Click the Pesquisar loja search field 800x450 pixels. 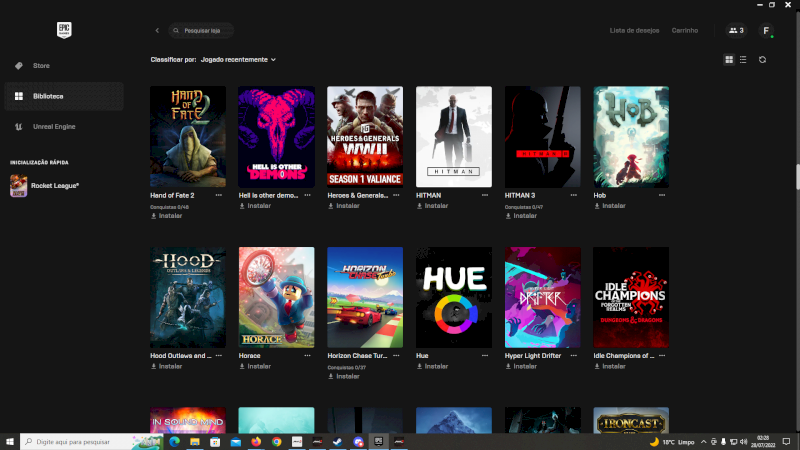[202, 31]
